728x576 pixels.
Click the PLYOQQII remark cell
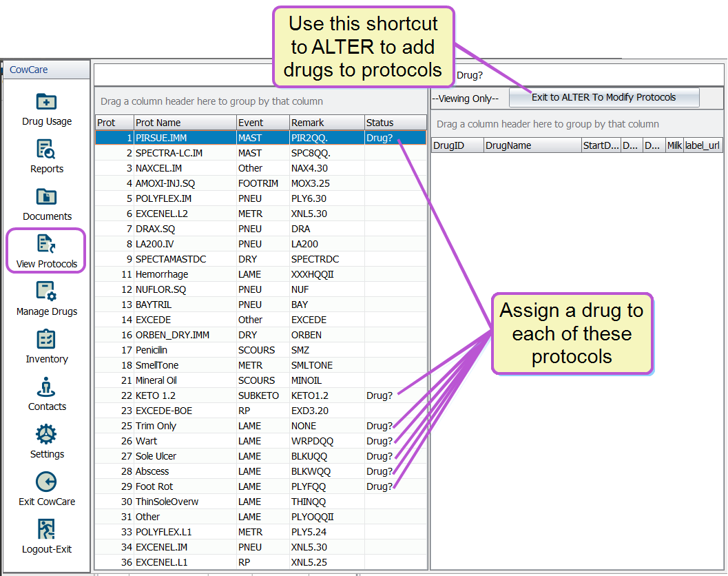pyautogui.click(x=327, y=517)
